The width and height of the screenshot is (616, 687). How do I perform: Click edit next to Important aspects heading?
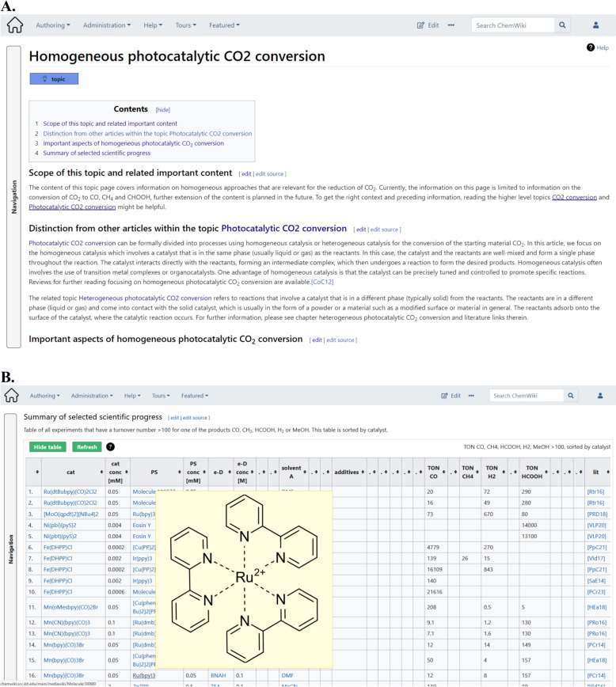click(x=317, y=340)
